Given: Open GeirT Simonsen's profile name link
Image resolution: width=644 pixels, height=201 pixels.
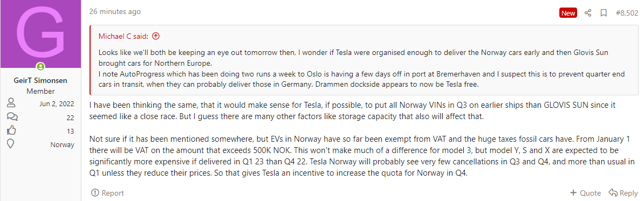Looking at the screenshot, I should coord(40,80).
